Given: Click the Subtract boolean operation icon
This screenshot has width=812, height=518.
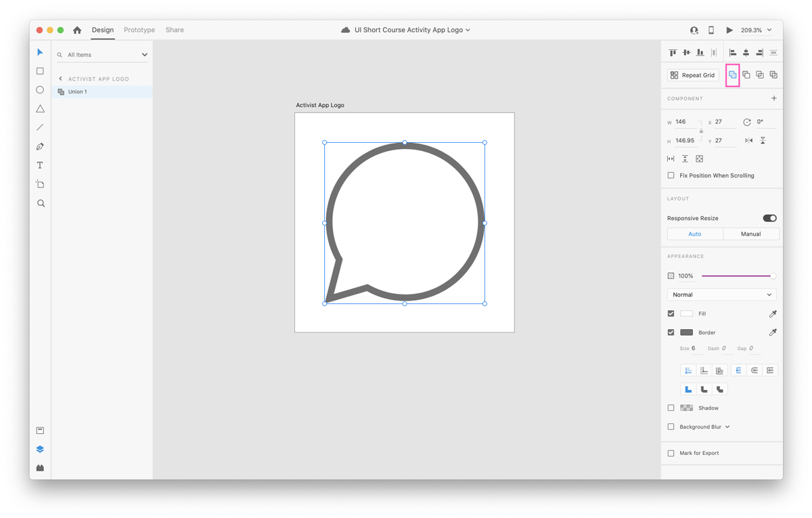Looking at the screenshot, I should click(x=746, y=75).
